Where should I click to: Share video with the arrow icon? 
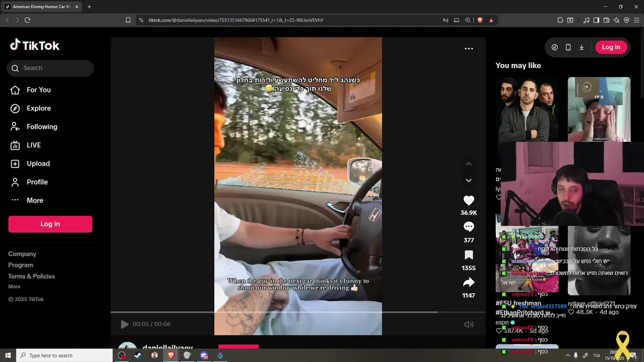(x=468, y=283)
